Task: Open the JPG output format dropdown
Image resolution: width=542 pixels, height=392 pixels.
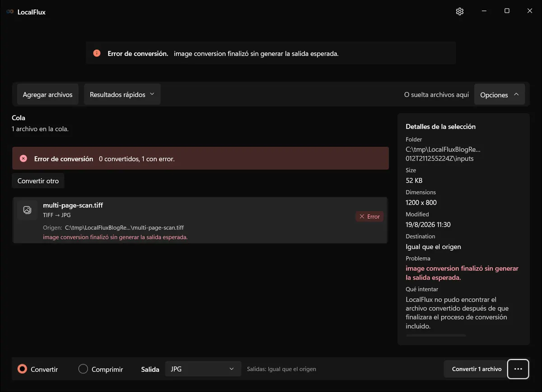Action: 203,369
